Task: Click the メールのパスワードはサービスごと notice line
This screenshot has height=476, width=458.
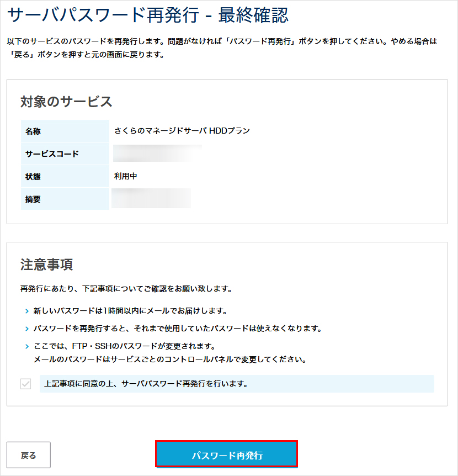Action: [169, 360]
